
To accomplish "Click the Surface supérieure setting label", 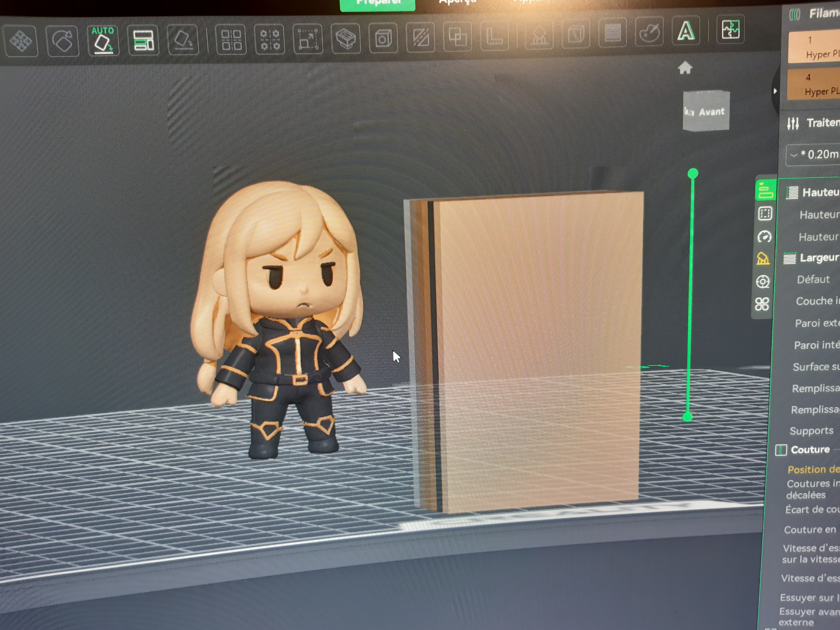I will [x=816, y=366].
